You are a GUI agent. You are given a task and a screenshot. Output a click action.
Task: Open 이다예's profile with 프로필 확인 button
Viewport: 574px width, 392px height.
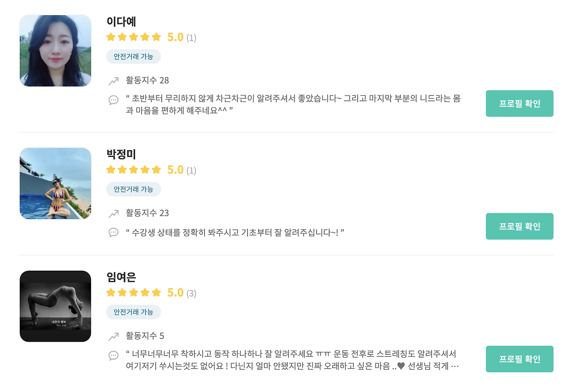(519, 103)
